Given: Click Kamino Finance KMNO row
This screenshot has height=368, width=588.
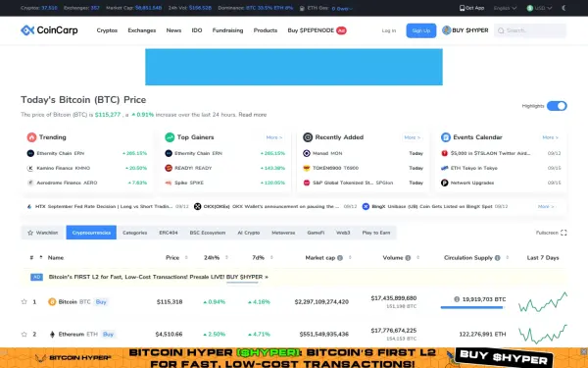Looking at the screenshot, I should 87,168.
